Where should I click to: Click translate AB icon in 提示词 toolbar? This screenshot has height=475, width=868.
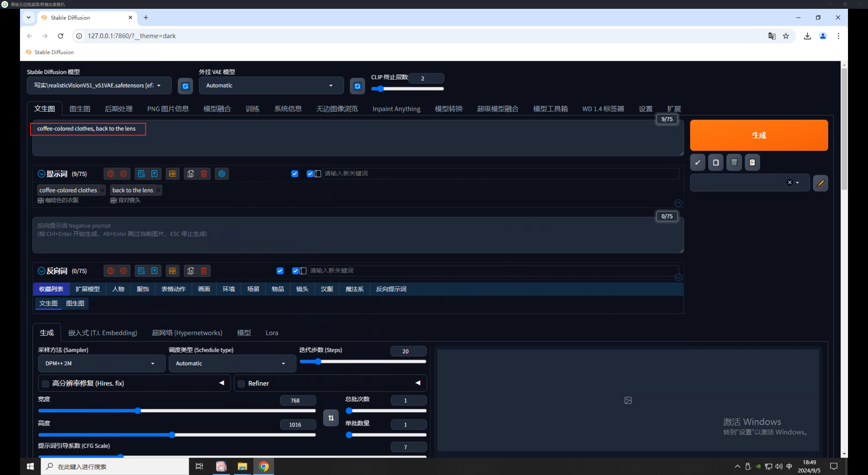173,174
